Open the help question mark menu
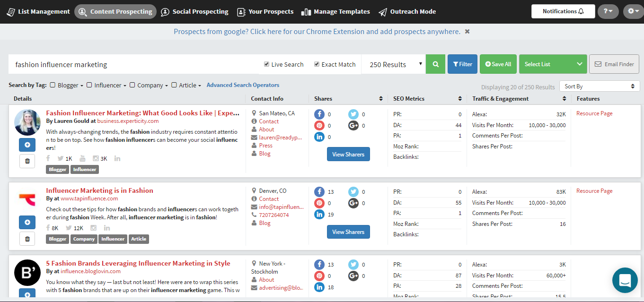This screenshot has width=644, height=302. pyautogui.click(x=608, y=11)
